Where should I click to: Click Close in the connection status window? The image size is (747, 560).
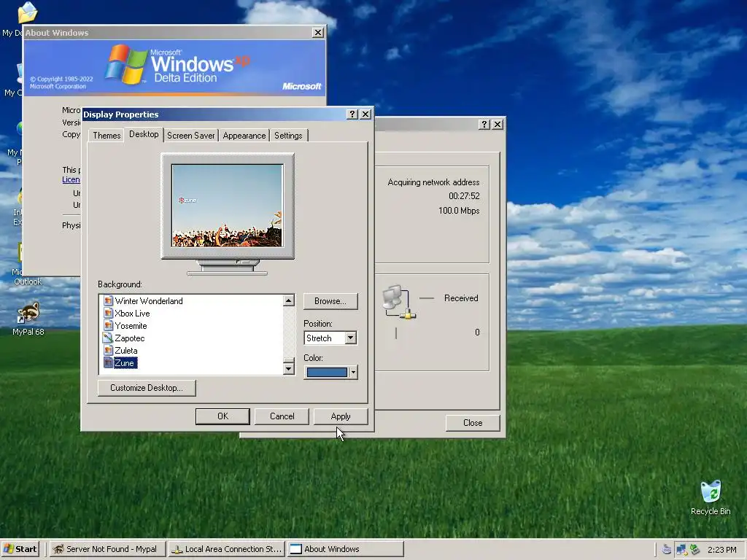(473, 423)
